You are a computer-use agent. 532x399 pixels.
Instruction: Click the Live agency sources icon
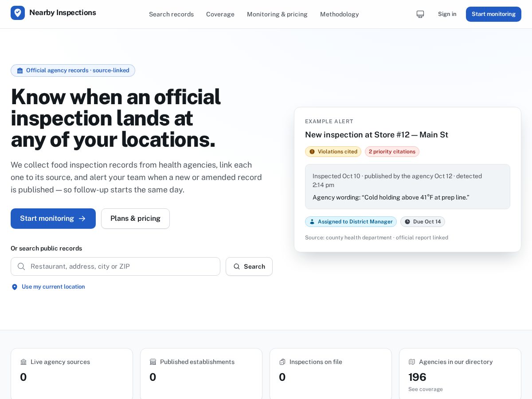tap(23, 362)
